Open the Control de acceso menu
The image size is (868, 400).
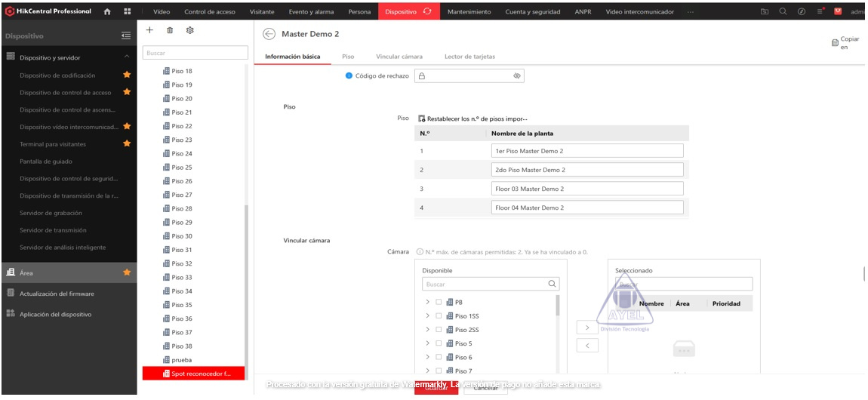pyautogui.click(x=209, y=12)
